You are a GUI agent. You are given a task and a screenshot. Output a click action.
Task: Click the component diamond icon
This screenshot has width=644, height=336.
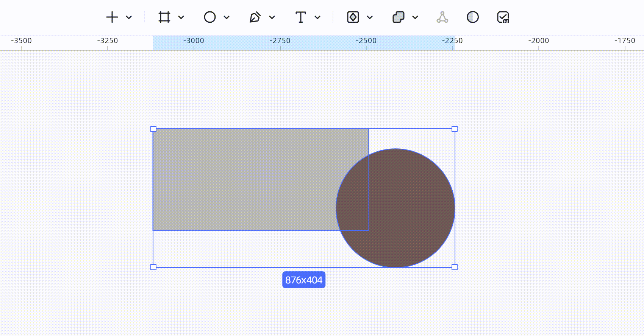(x=353, y=17)
